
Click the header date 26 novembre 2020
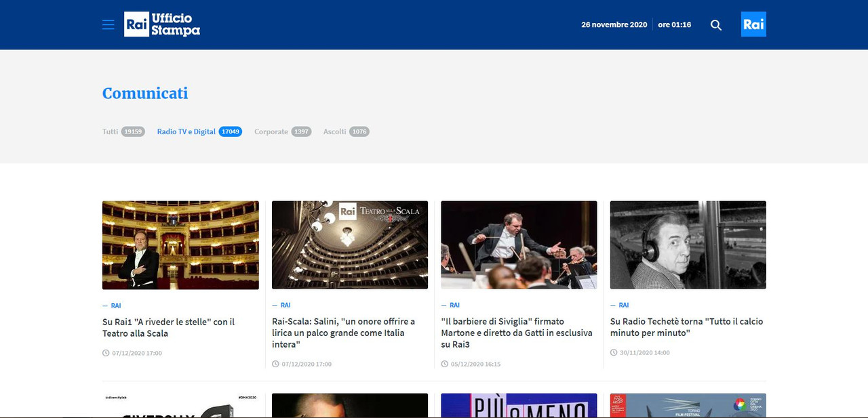(x=614, y=25)
